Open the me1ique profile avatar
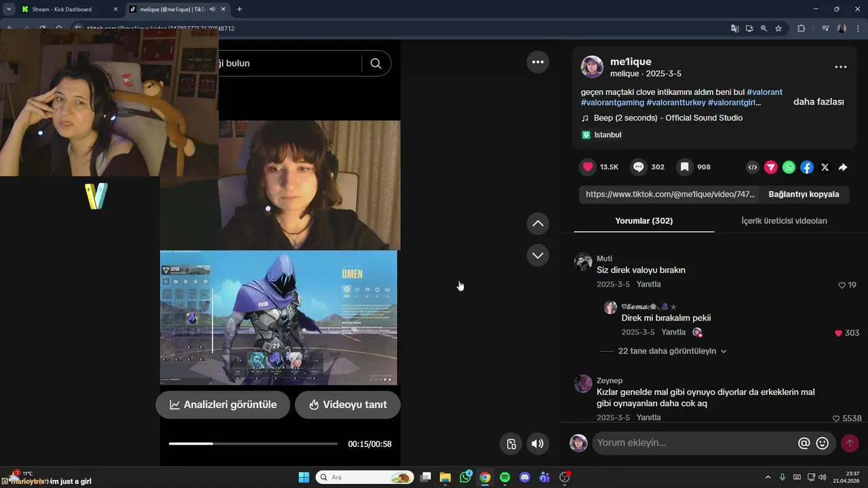The width and height of the screenshot is (868, 488). 592,67
